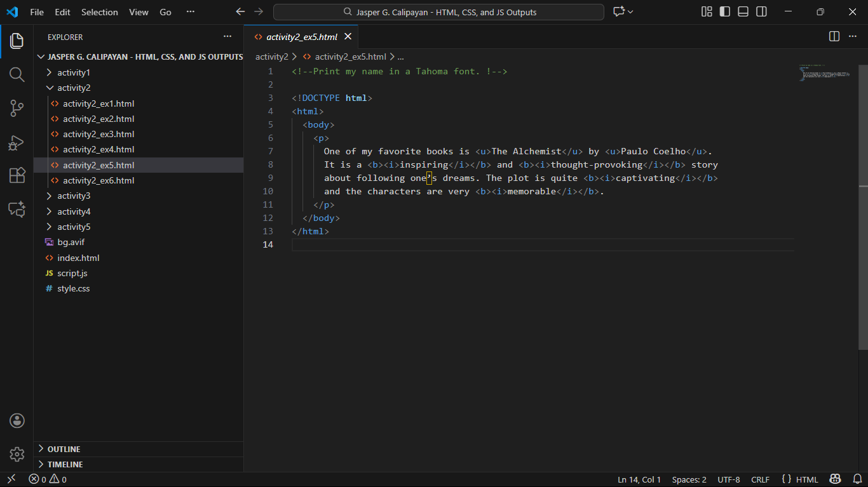Open the Search view in activity bar
The height and width of the screenshot is (487, 868).
[17, 75]
